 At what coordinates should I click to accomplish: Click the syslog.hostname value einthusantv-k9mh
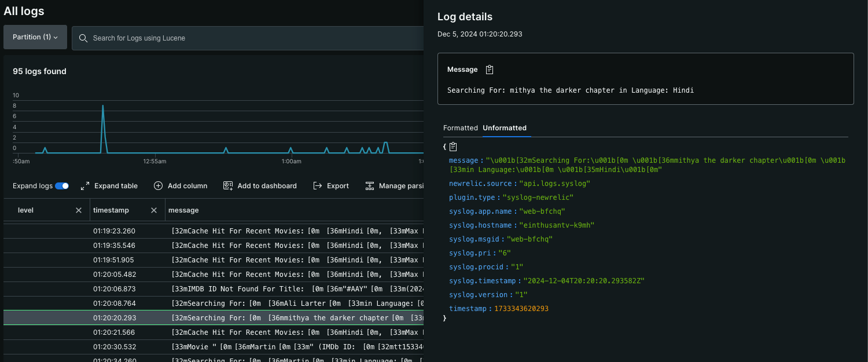(x=557, y=225)
